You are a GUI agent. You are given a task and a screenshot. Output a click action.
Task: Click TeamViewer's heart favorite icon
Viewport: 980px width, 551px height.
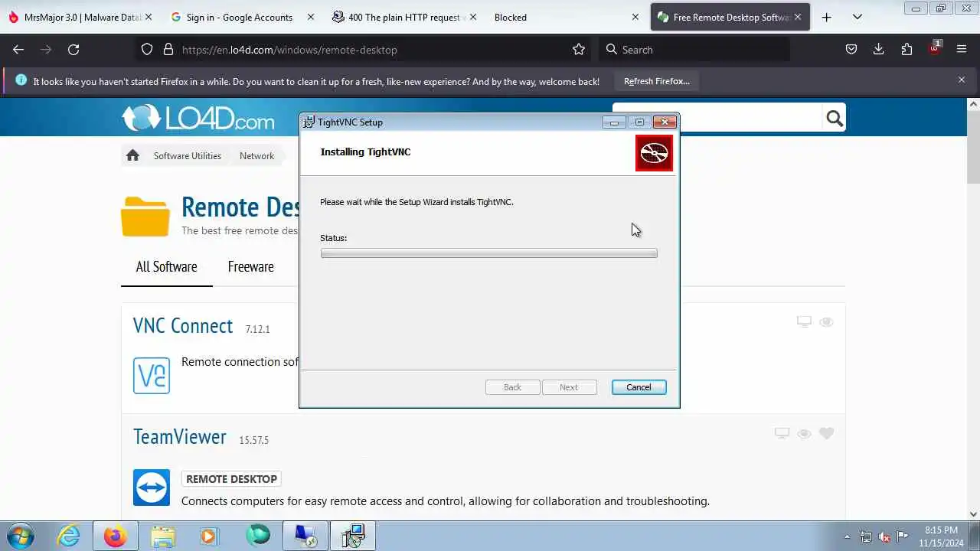tap(826, 433)
